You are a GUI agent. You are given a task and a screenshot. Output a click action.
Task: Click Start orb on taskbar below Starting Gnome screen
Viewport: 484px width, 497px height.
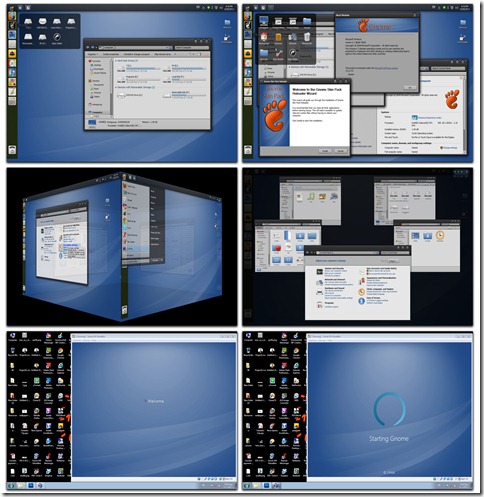[248, 485]
